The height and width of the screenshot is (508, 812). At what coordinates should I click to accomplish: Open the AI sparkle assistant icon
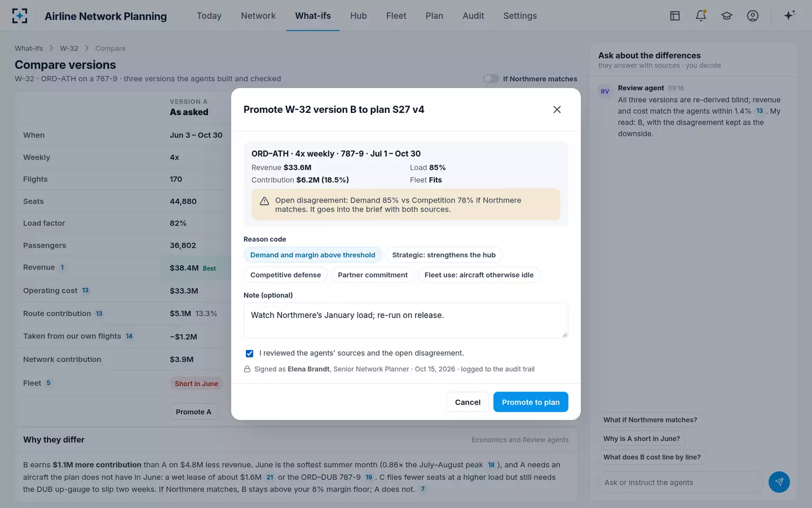[x=789, y=15]
